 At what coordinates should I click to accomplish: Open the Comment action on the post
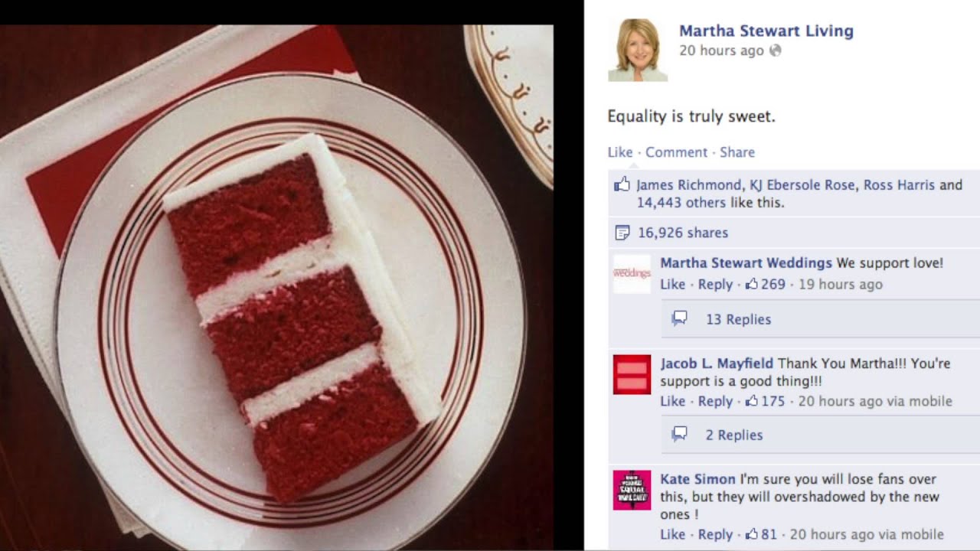pos(676,152)
